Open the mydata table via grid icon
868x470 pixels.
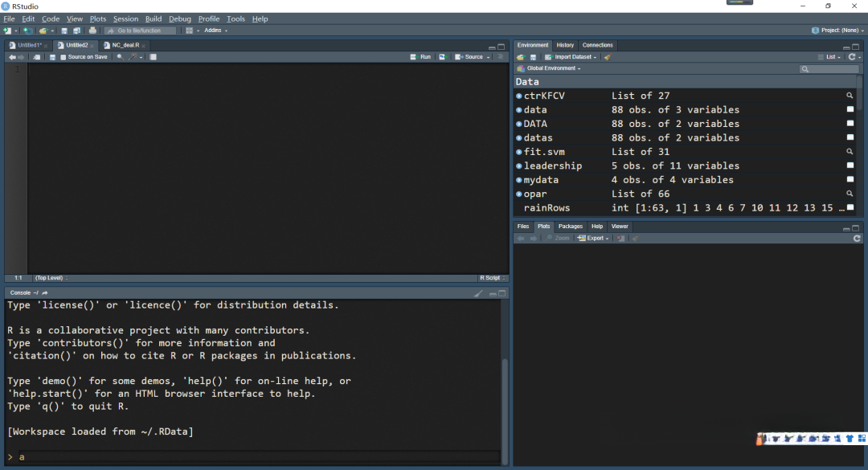tap(850, 180)
